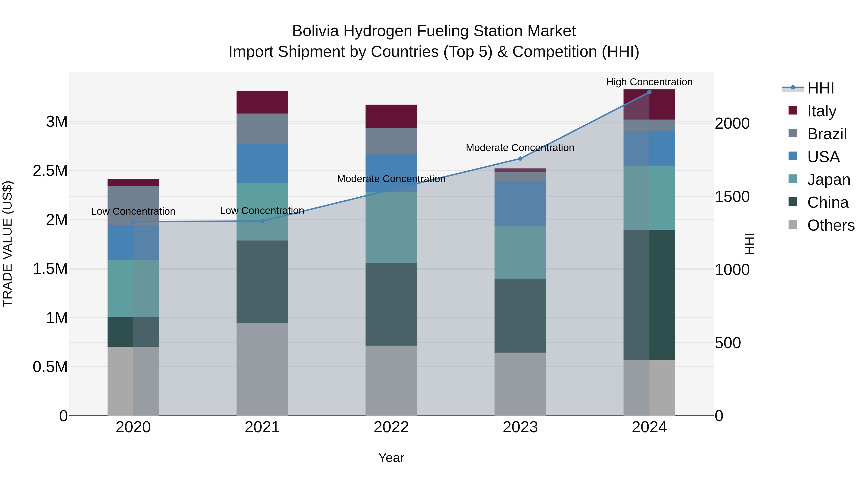The height and width of the screenshot is (488, 868).
Task: Click the Others gray color swatch
Action: pyautogui.click(x=793, y=225)
